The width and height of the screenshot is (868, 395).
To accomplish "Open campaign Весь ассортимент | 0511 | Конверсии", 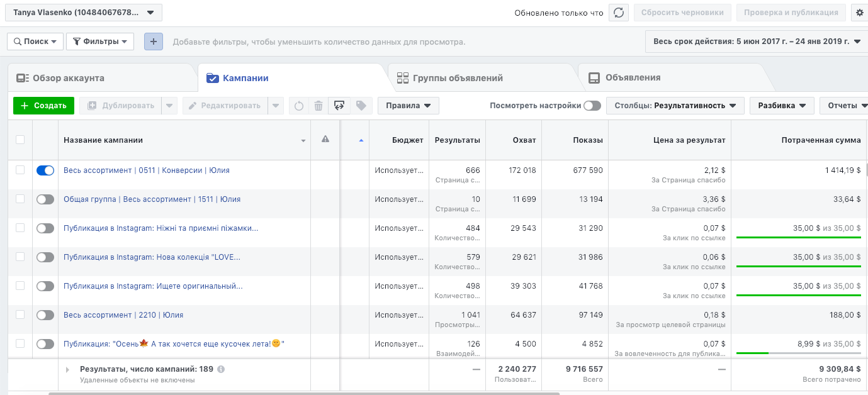I will [147, 170].
